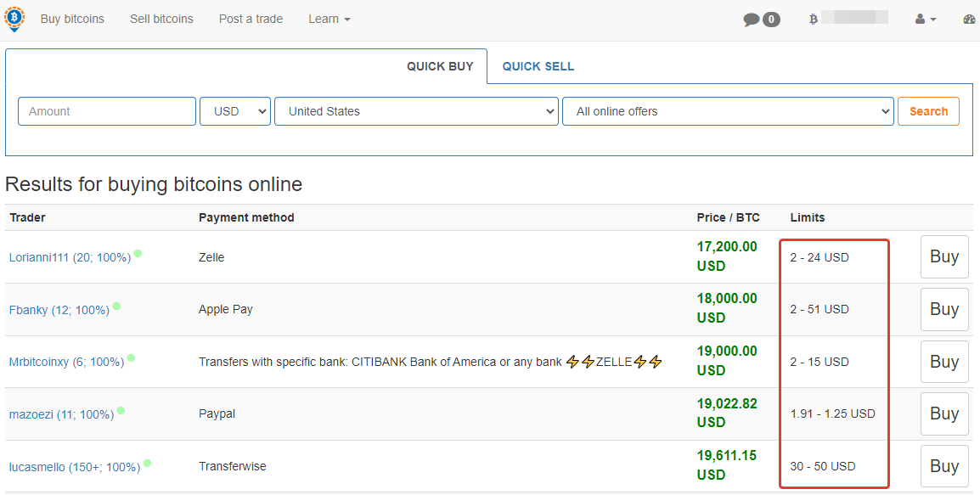The height and width of the screenshot is (495, 980).
Task: Open trader Lorianni111 profile link
Action: tap(70, 257)
